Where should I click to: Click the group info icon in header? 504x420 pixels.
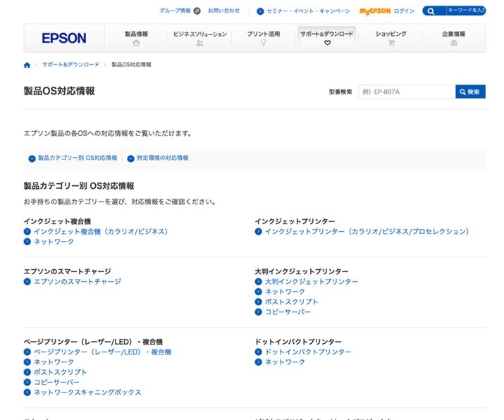(197, 11)
